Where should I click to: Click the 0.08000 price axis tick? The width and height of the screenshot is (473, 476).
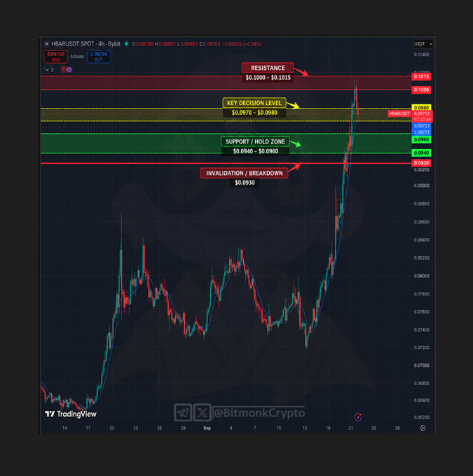[x=422, y=276]
